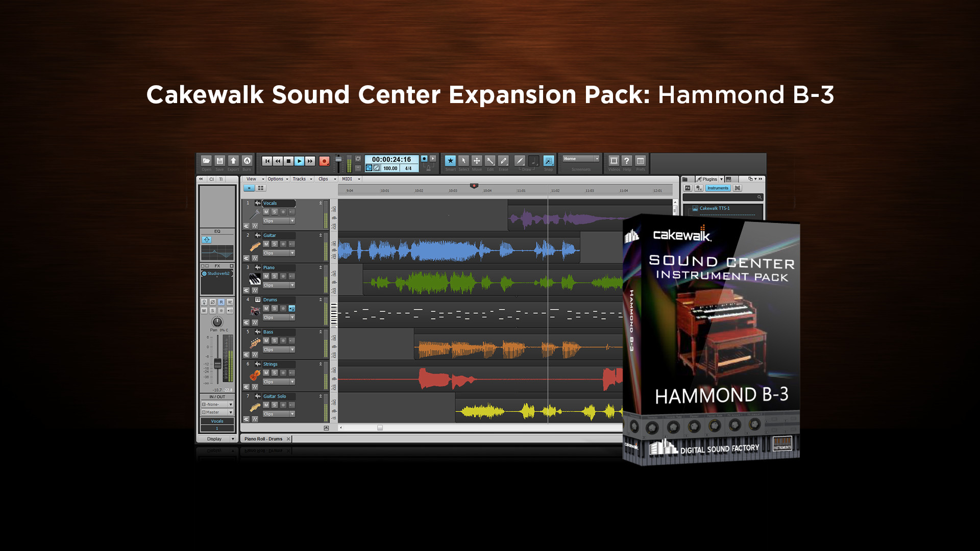This screenshot has width=980, height=551.
Task: Mute the Vocals track
Action: (x=266, y=212)
